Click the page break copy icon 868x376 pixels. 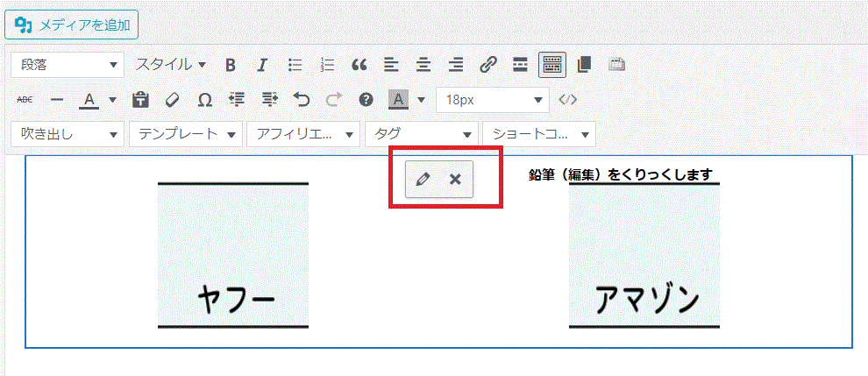[584, 66]
